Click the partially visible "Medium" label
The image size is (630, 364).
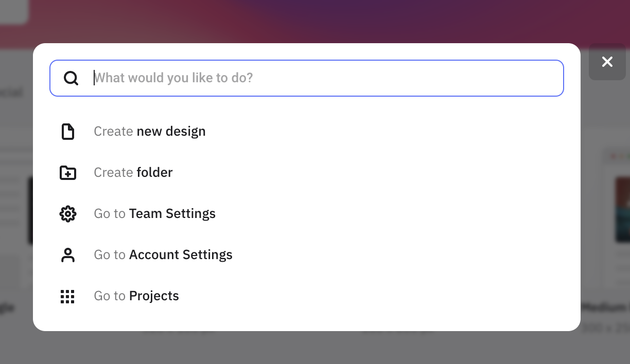(605, 307)
